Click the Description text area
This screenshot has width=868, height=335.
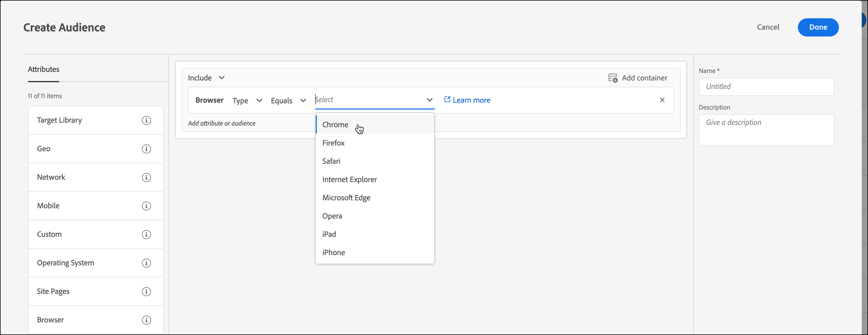766,130
